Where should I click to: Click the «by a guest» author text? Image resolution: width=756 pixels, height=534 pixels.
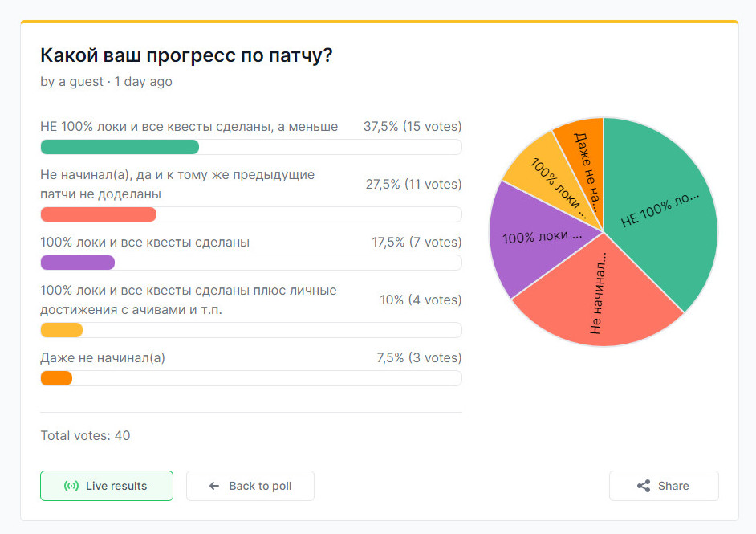point(72,82)
